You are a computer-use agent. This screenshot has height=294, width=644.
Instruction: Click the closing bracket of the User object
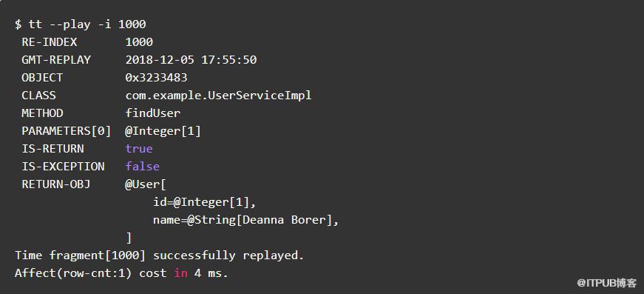[129, 238]
